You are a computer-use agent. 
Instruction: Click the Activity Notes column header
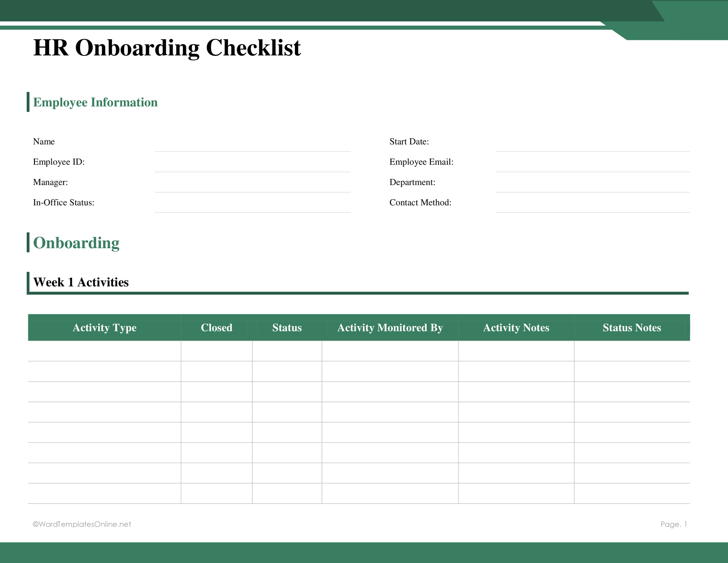click(516, 327)
